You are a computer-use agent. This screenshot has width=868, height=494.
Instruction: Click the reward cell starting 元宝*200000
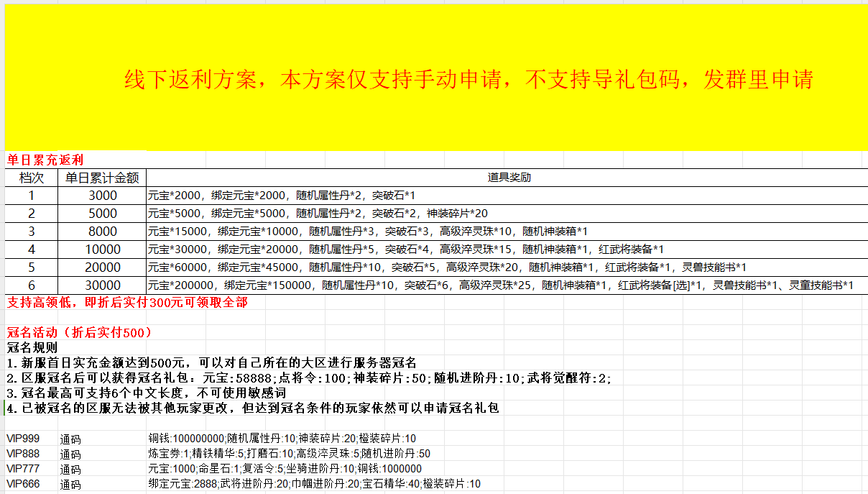507,285
